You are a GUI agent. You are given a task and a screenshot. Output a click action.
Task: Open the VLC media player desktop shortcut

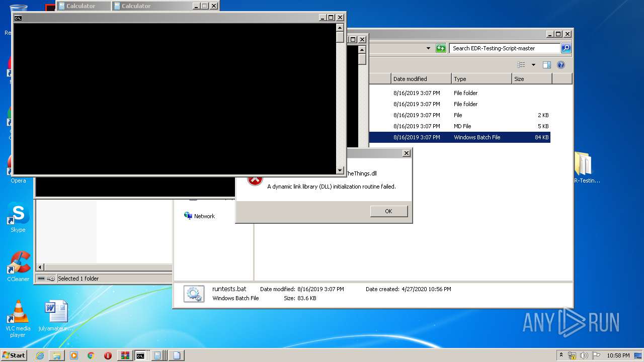tap(18, 319)
